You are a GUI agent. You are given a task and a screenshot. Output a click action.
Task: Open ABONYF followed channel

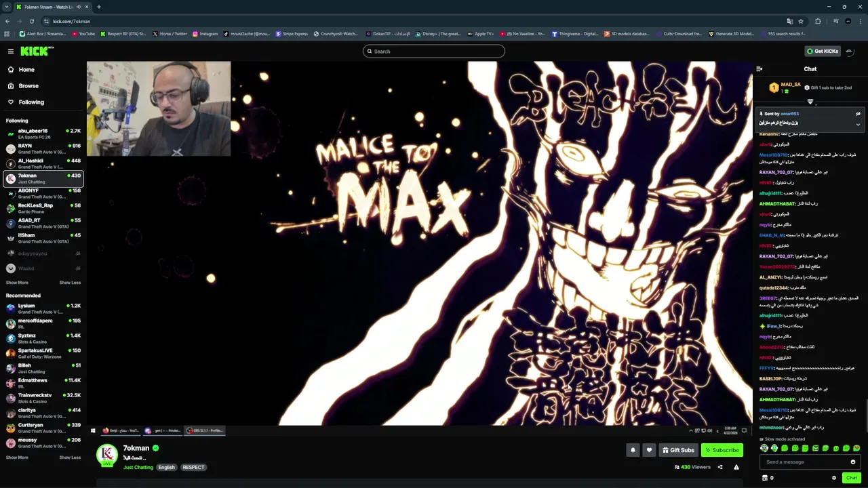click(x=43, y=193)
